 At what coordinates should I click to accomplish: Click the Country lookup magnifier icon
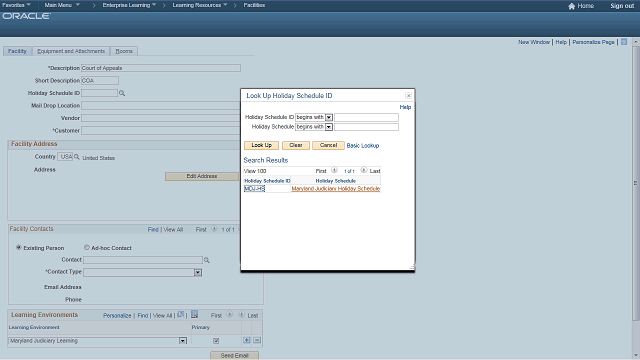(77, 157)
